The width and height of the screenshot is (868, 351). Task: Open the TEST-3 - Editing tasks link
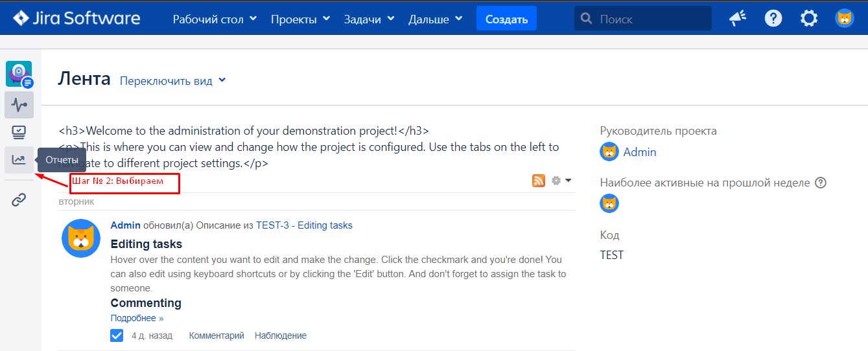305,225
